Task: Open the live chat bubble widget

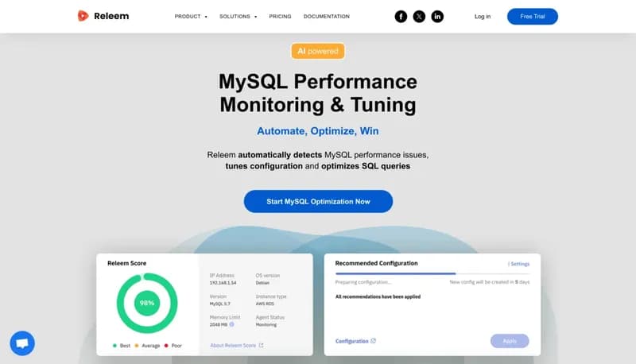Action: (22, 343)
